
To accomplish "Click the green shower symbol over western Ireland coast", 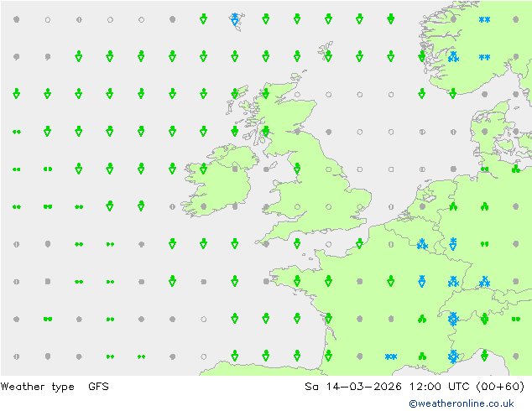I will click(x=203, y=169).
